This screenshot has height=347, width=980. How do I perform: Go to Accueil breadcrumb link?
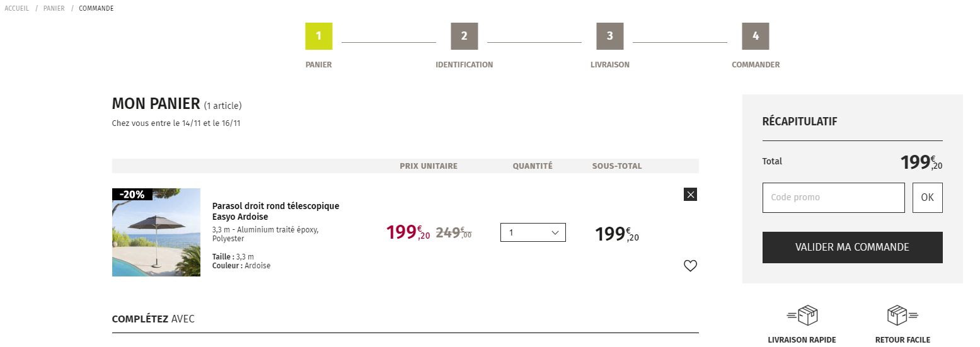point(17,9)
